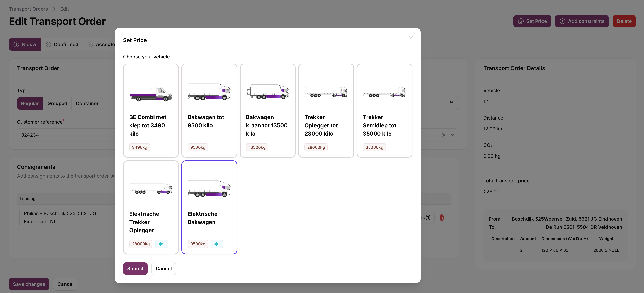
Task: Click electric bolt icon on Elektrische Trekker Oplegger
Action: coord(161,244)
